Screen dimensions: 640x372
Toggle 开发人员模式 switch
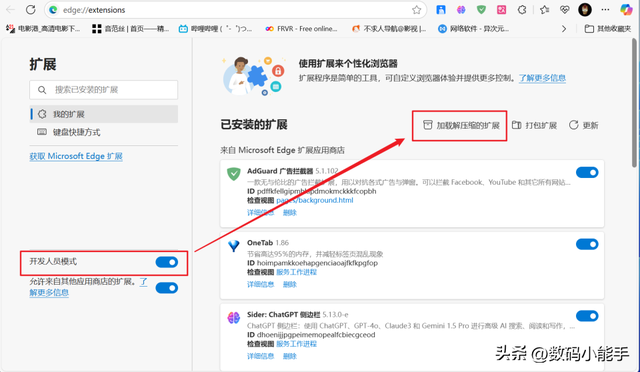tap(167, 262)
